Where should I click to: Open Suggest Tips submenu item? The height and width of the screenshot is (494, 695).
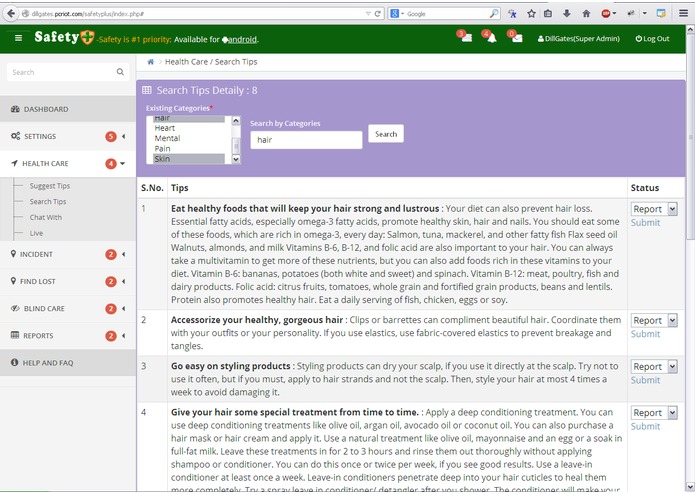tap(50, 186)
